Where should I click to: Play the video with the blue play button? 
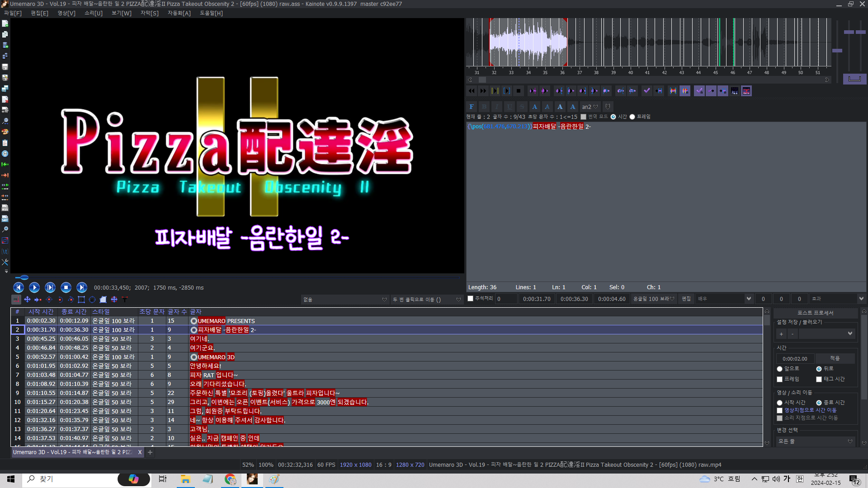click(34, 287)
